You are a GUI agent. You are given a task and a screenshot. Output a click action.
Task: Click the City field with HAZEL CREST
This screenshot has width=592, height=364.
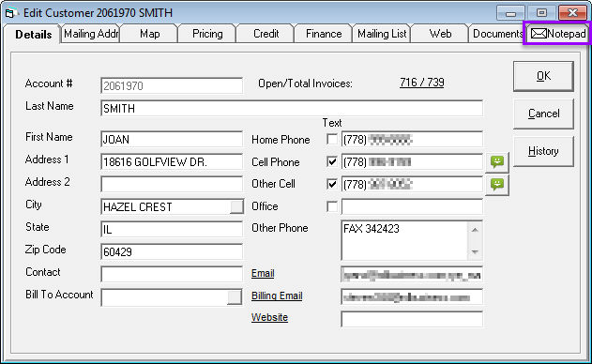coord(165,207)
